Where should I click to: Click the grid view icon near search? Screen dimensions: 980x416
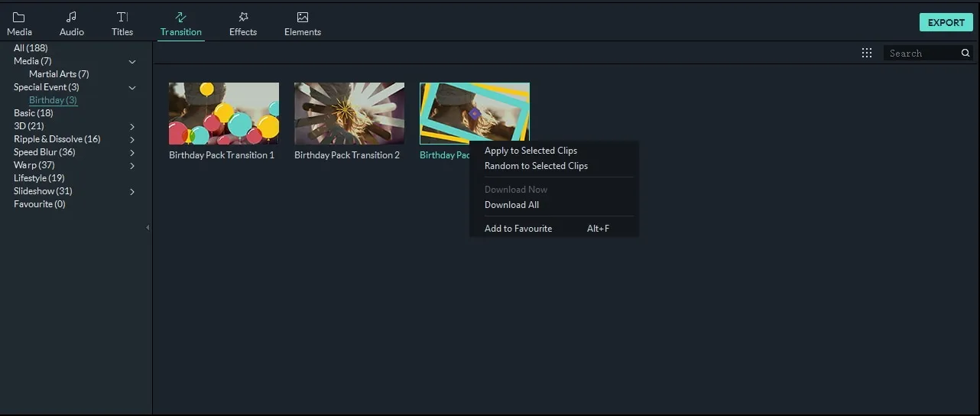click(867, 53)
